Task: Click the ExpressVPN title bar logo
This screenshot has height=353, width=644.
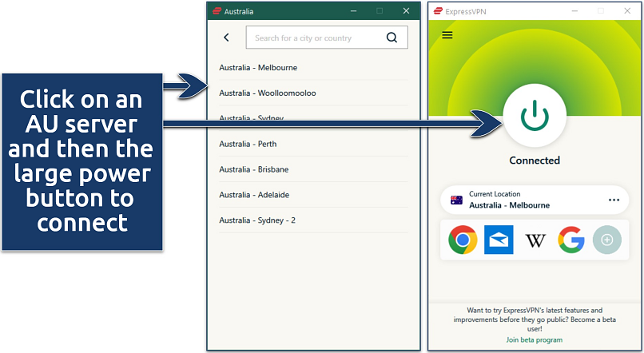Action: pos(438,11)
